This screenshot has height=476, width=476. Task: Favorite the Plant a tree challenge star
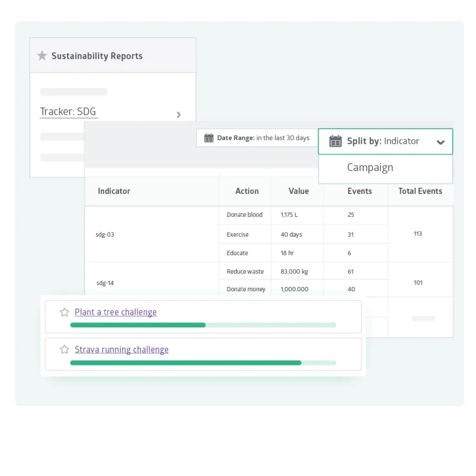64,312
